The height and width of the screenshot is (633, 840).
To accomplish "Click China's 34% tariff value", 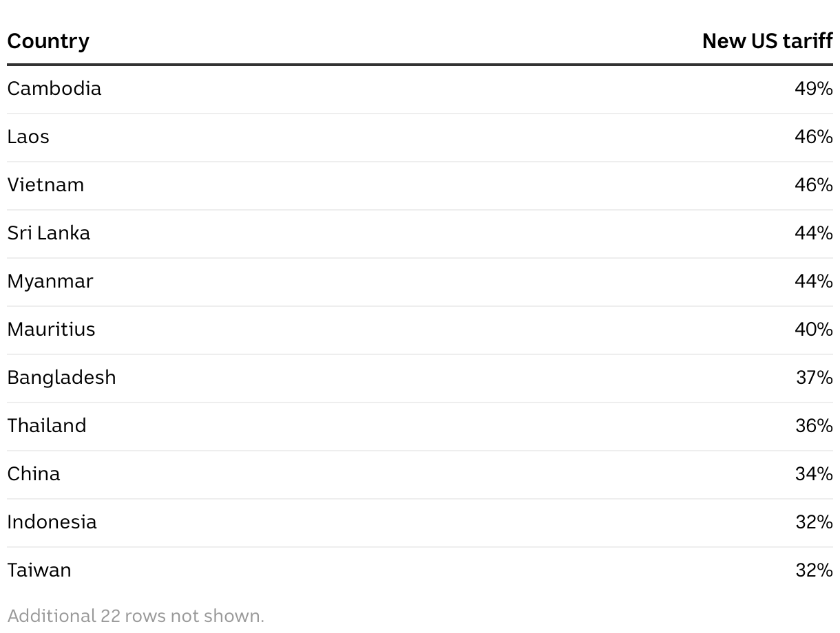I will (x=814, y=474).
